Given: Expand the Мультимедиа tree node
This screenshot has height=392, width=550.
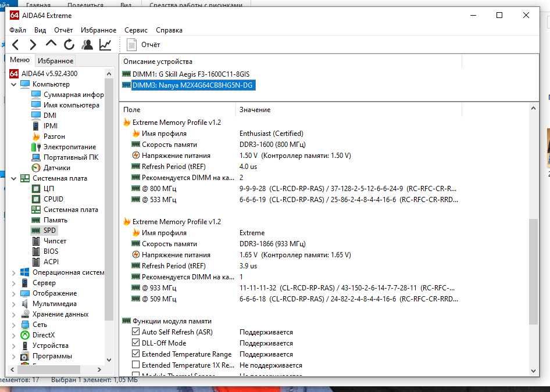Looking at the screenshot, I should [14, 304].
